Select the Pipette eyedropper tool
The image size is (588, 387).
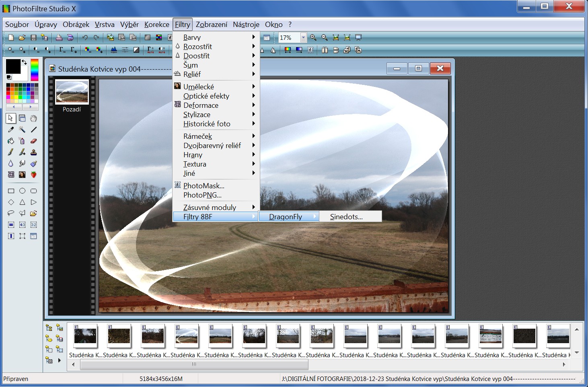[x=11, y=130]
